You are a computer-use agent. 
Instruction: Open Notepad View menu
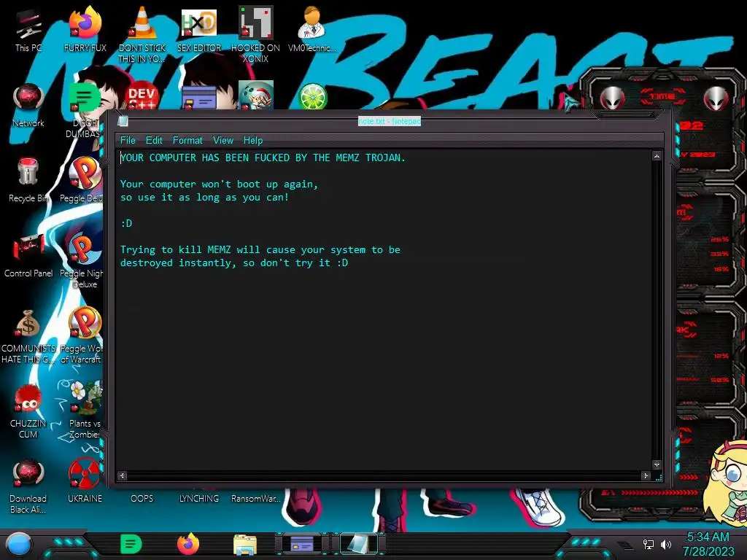(x=223, y=141)
